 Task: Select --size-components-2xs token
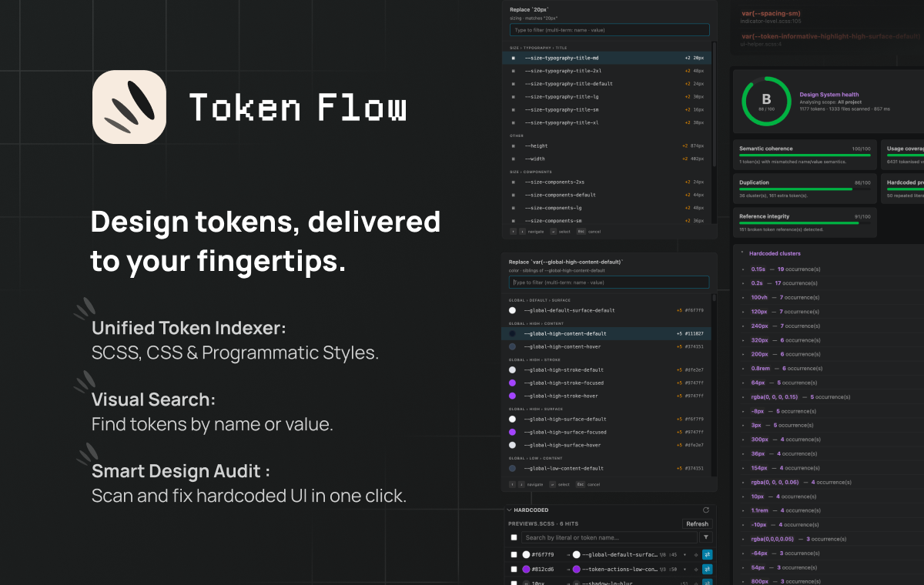click(607, 182)
